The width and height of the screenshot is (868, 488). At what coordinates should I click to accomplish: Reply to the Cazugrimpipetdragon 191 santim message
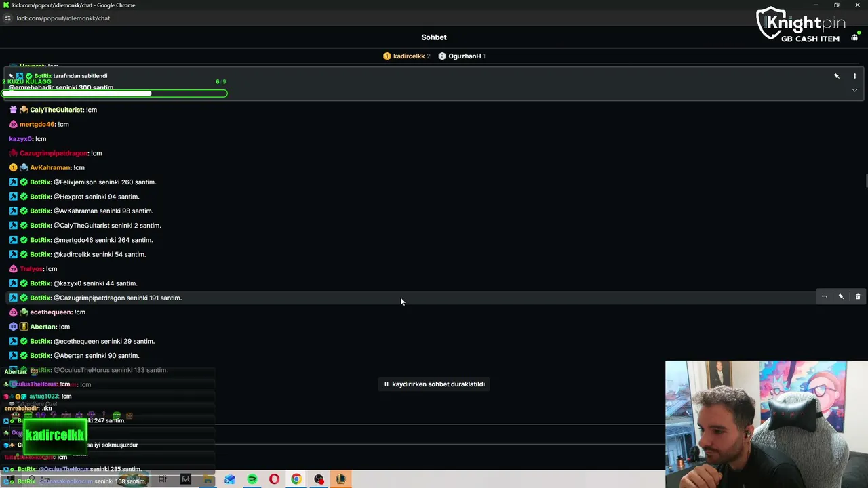[825, 297]
